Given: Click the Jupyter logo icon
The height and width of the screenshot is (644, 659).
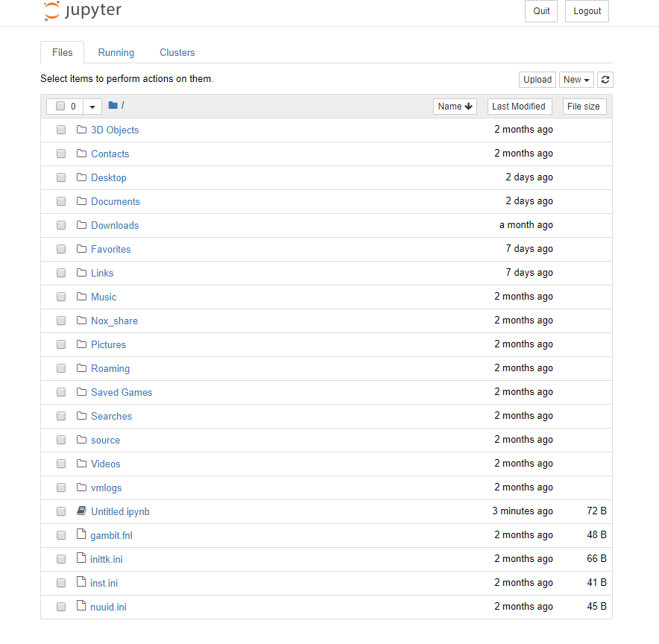Looking at the screenshot, I should pos(52,11).
